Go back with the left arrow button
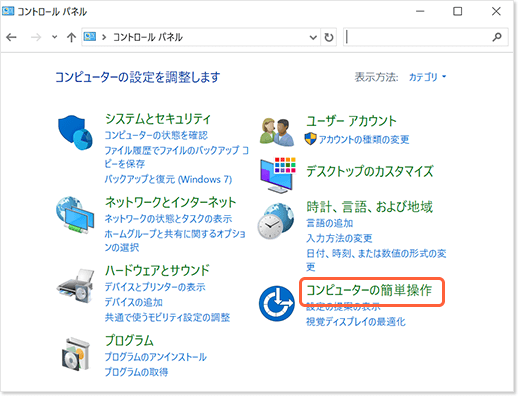This screenshot has width=518, height=400. [11, 37]
